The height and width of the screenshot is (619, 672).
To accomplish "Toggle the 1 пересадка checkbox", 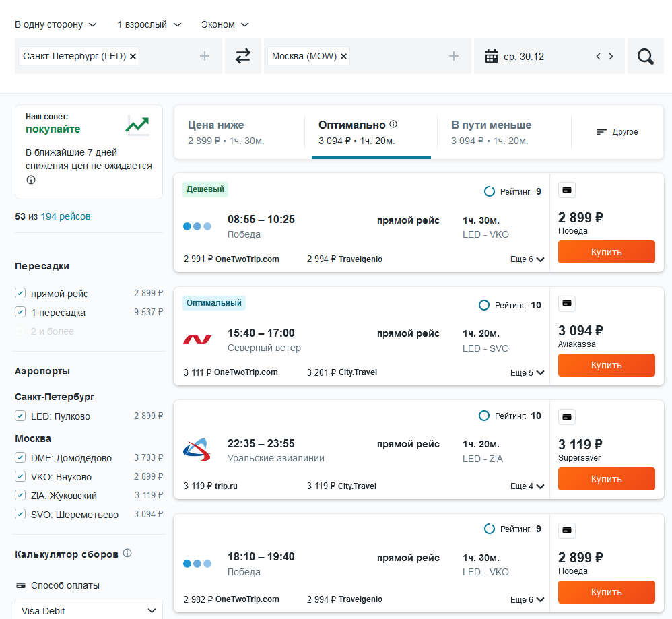I will [x=20, y=312].
